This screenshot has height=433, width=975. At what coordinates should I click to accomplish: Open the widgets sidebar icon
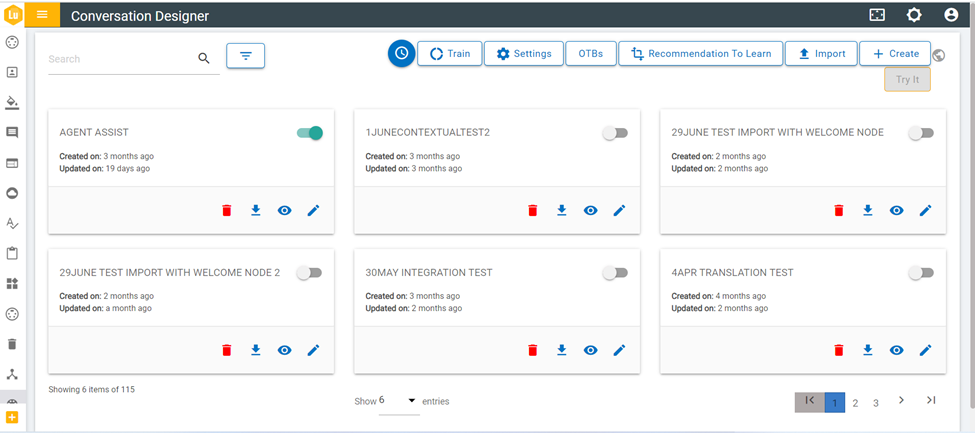(x=12, y=284)
